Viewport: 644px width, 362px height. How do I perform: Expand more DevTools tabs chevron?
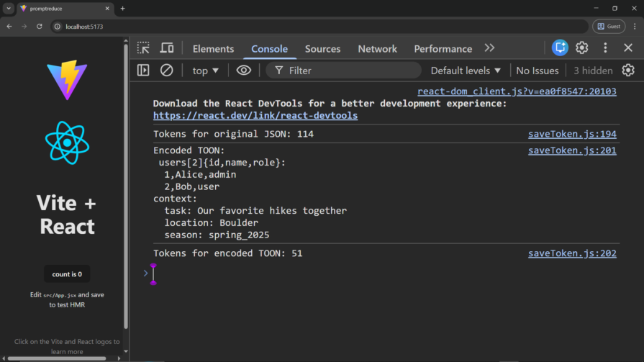pyautogui.click(x=489, y=48)
